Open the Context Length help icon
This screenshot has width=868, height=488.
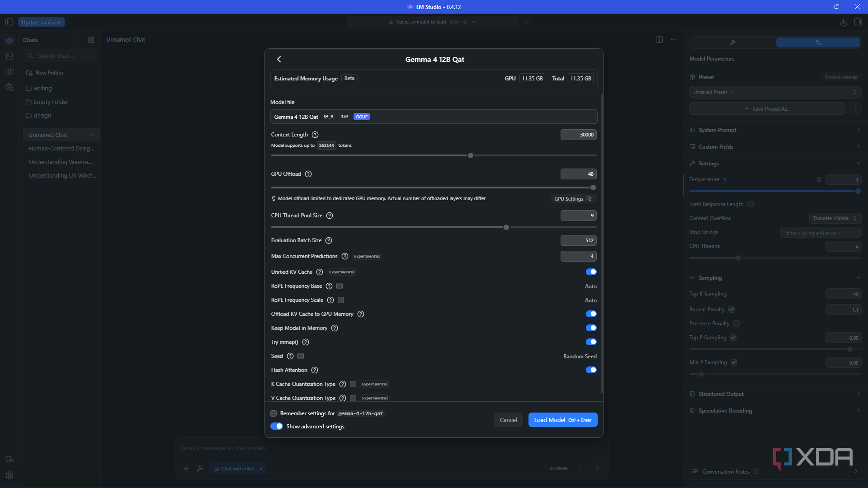[x=315, y=135]
